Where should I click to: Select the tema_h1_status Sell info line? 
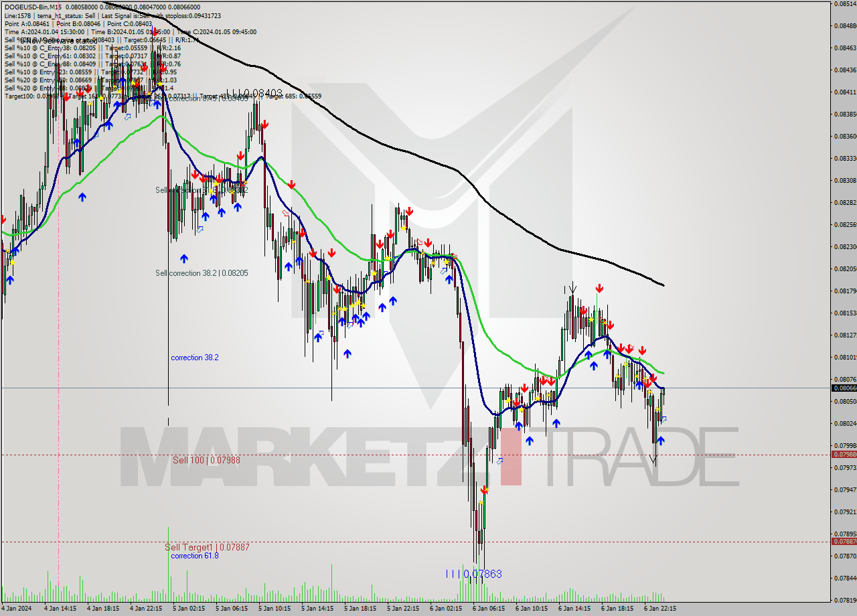[x=112, y=15]
